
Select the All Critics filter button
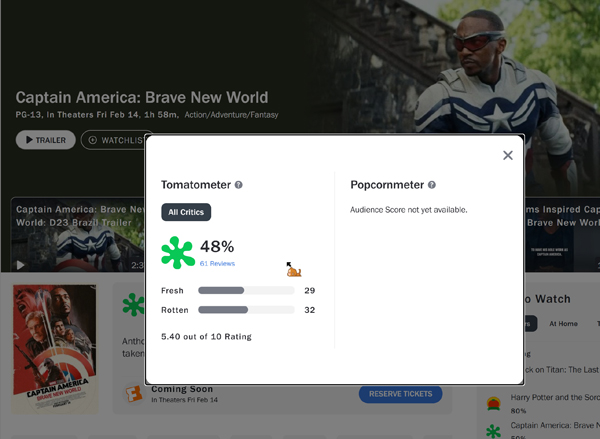click(x=186, y=212)
